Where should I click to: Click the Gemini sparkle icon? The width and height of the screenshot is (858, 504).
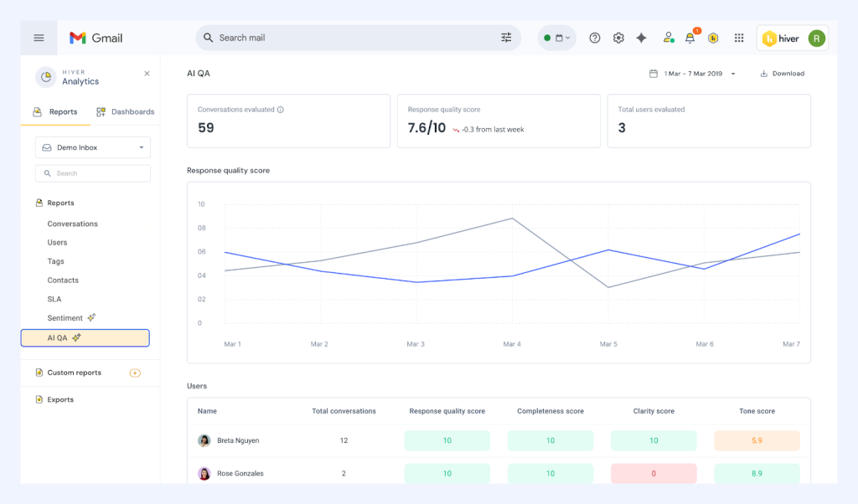pyautogui.click(x=642, y=38)
